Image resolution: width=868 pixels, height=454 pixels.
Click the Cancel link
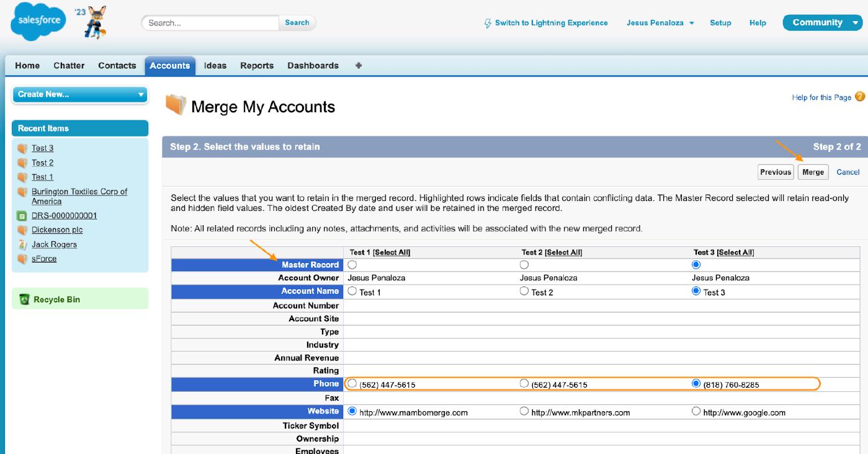click(x=848, y=172)
